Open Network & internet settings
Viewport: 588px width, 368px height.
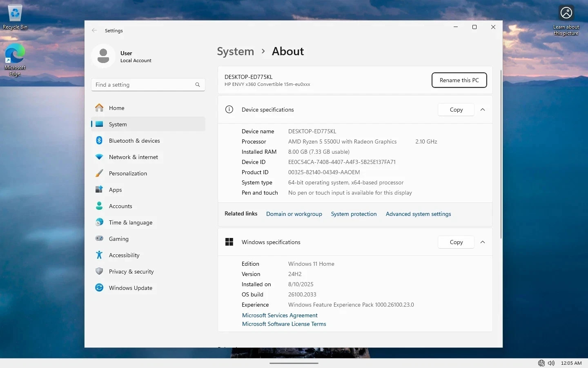148,157
